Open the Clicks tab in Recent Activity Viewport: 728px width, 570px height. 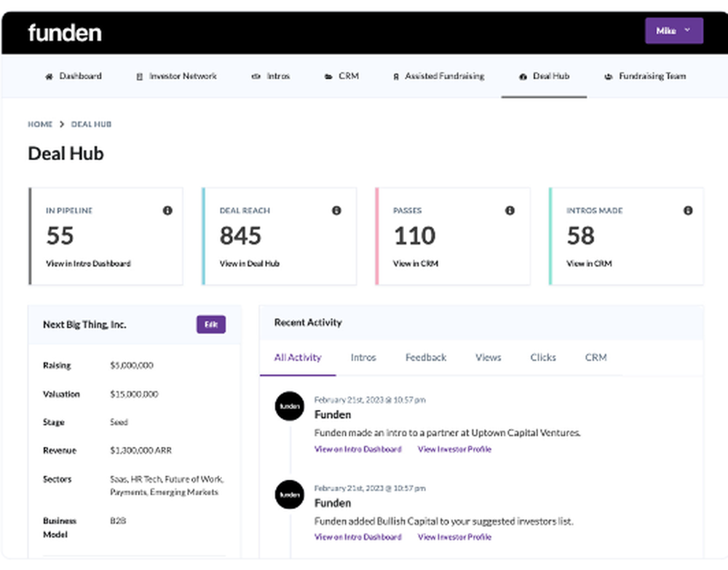pos(542,357)
